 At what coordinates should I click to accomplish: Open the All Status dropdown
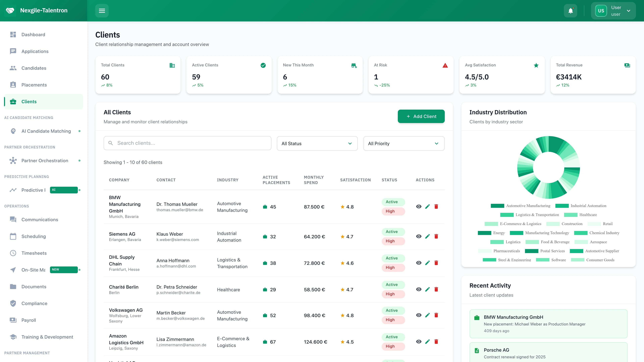[x=317, y=143]
